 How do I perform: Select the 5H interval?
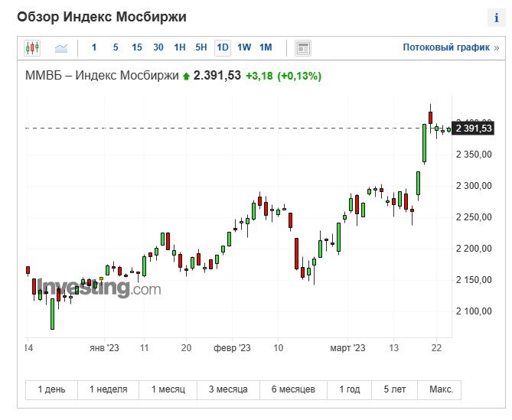tap(201, 47)
